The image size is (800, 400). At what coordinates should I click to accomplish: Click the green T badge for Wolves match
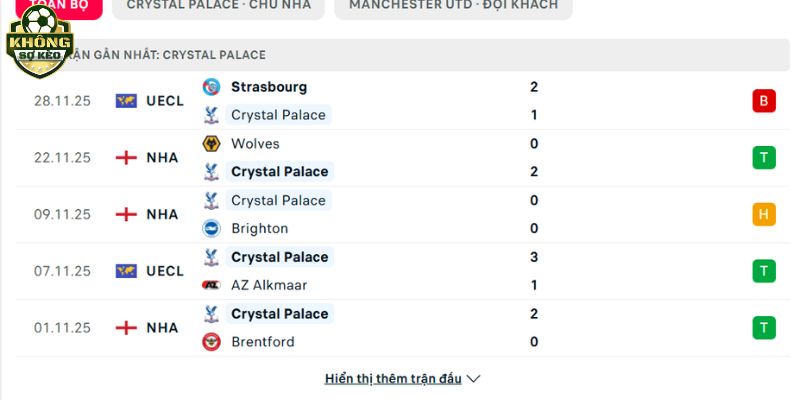tap(764, 158)
